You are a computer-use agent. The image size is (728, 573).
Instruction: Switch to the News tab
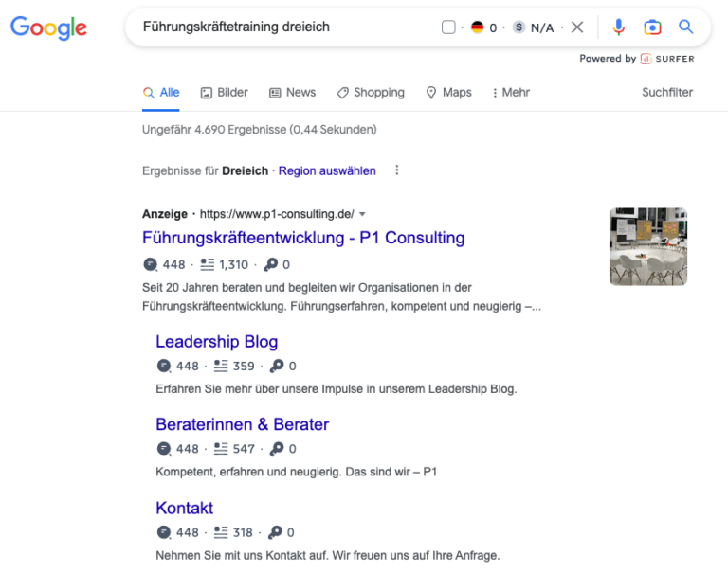[x=293, y=92]
